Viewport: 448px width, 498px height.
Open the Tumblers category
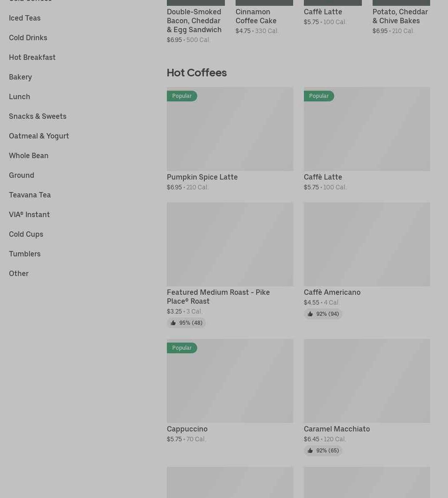pos(25,254)
